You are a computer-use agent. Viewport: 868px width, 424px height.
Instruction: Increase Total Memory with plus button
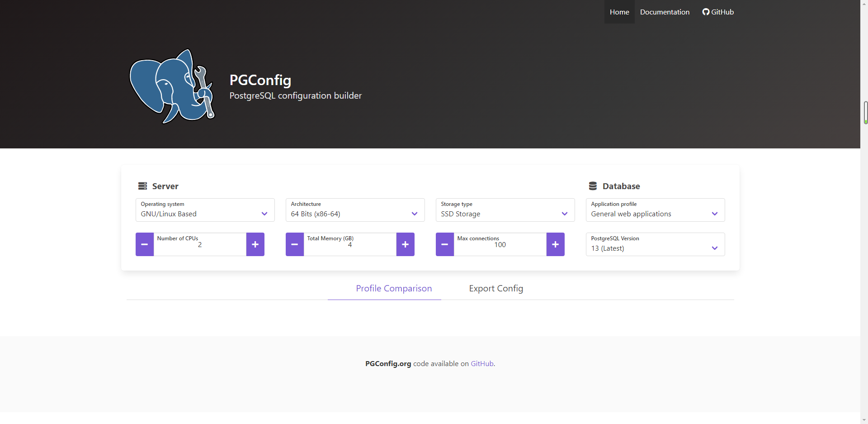[x=406, y=244]
